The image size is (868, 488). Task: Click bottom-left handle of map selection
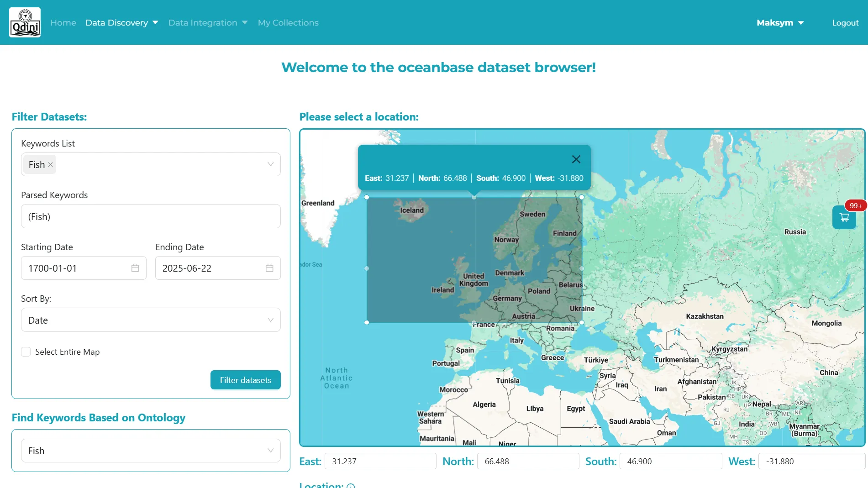click(367, 322)
